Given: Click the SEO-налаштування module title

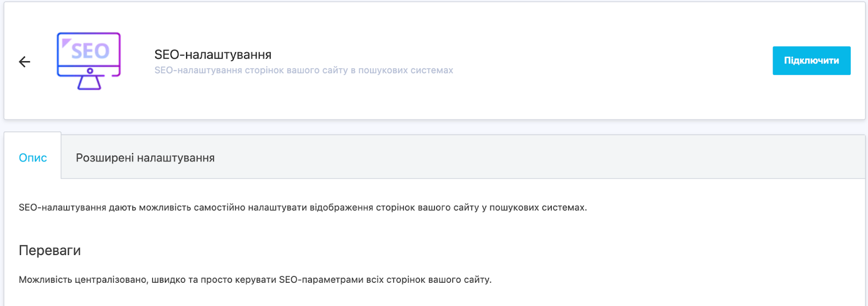Looking at the screenshot, I should (x=213, y=55).
